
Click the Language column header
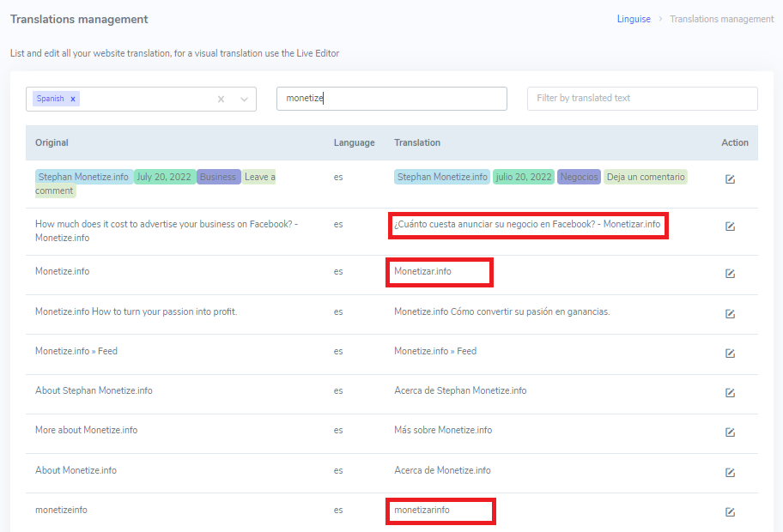click(x=354, y=142)
